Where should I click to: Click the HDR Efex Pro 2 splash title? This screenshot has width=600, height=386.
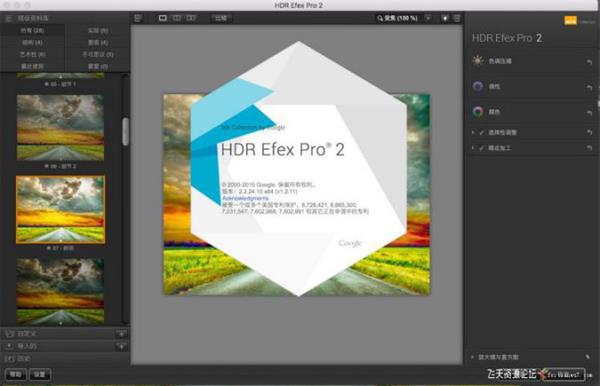click(283, 149)
